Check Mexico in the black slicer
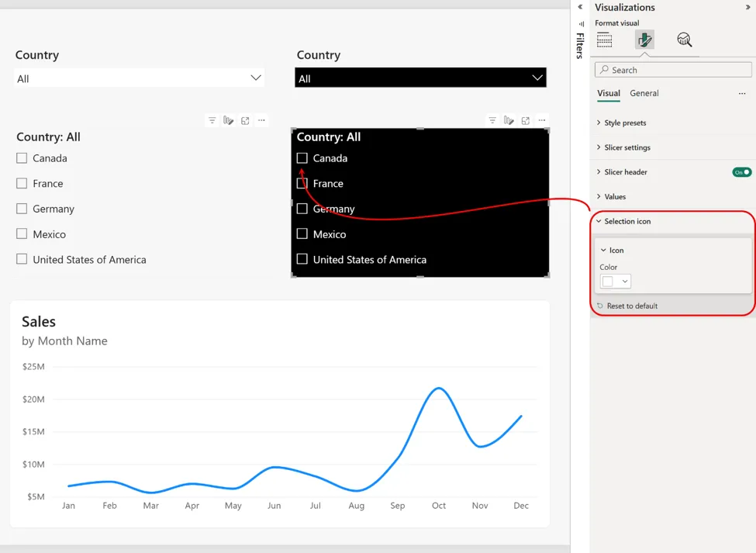The height and width of the screenshot is (553, 756). point(302,233)
